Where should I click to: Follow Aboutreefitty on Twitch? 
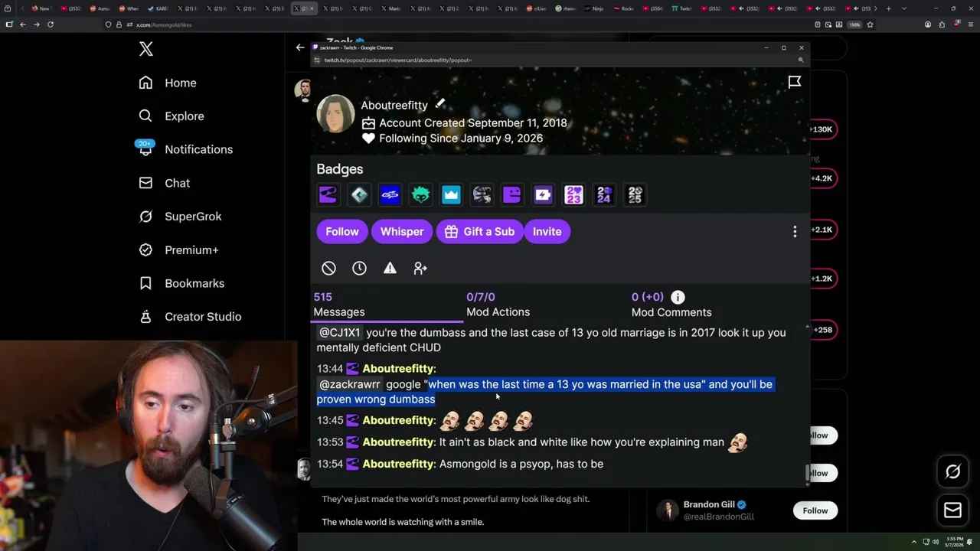click(x=342, y=232)
